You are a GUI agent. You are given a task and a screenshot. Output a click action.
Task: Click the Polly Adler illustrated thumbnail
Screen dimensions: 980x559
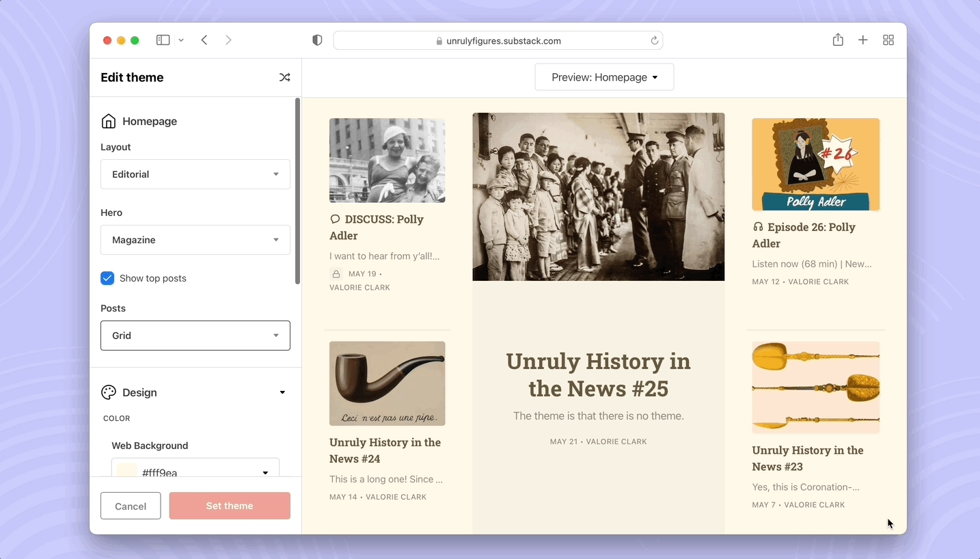pos(816,165)
